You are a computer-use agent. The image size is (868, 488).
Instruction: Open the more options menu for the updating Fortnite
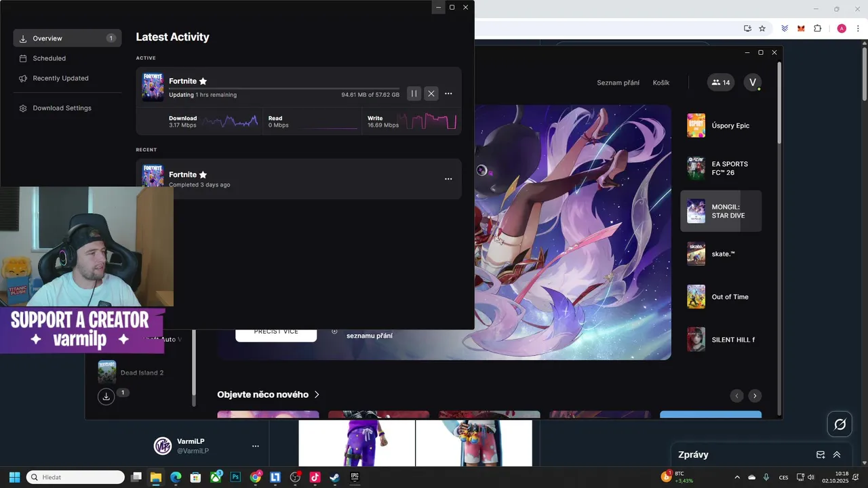(x=448, y=94)
